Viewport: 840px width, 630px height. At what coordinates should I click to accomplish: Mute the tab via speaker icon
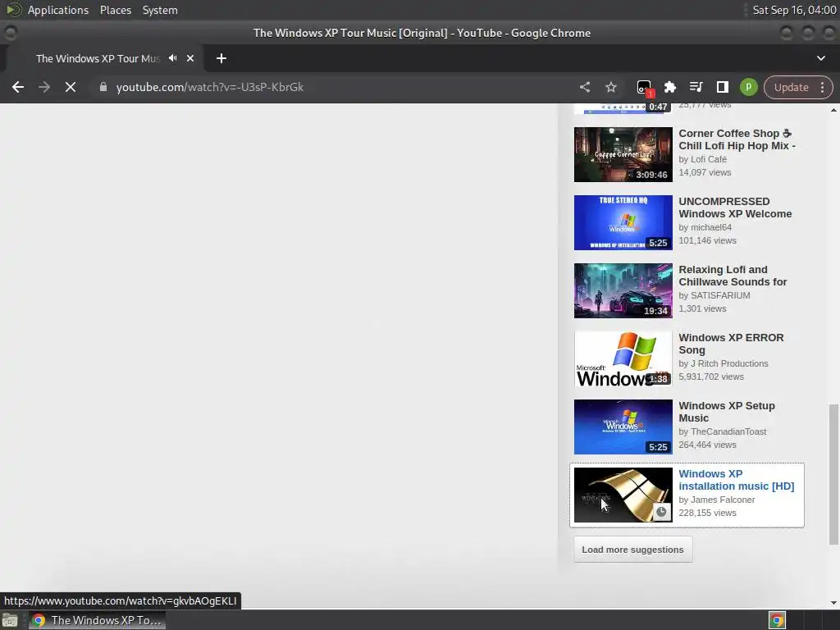tap(172, 58)
